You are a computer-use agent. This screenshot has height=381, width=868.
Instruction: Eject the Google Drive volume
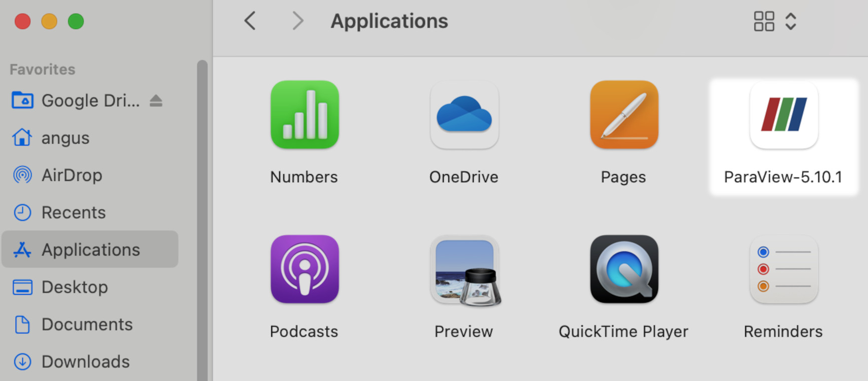156,101
